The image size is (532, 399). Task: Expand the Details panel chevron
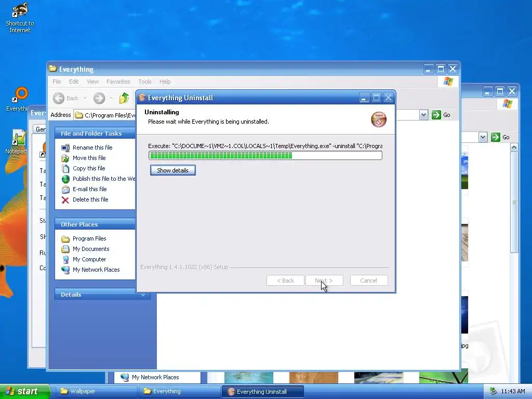[143, 295]
